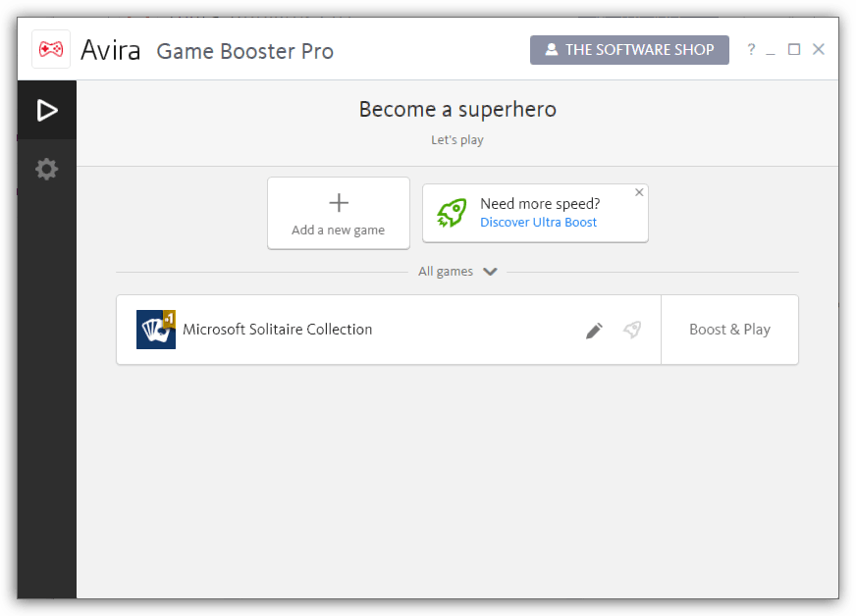Image resolution: width=856 pixels, height=616 pixels.
Task: Open the All games filter label
Action: pos(446,272)
